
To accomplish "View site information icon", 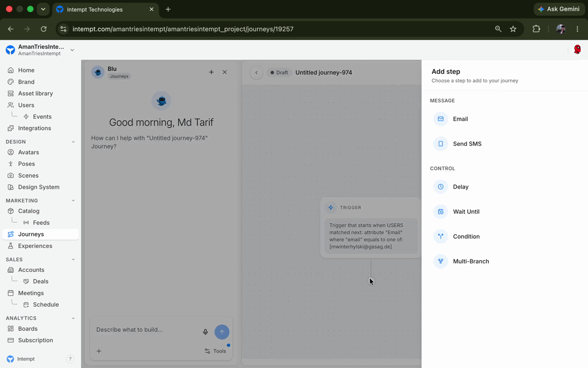I will click(x=63, y=29).
